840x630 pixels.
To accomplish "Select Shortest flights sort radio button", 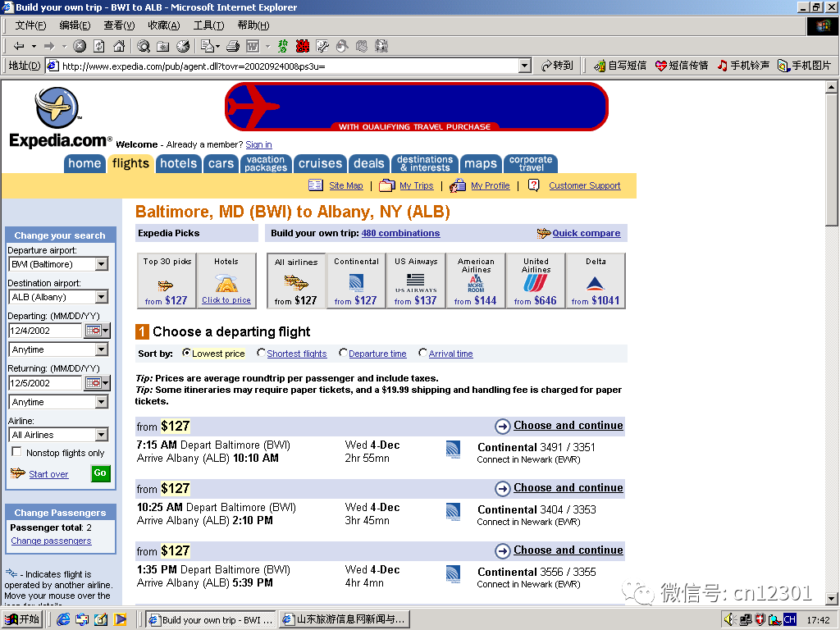I will click(261, 353).
